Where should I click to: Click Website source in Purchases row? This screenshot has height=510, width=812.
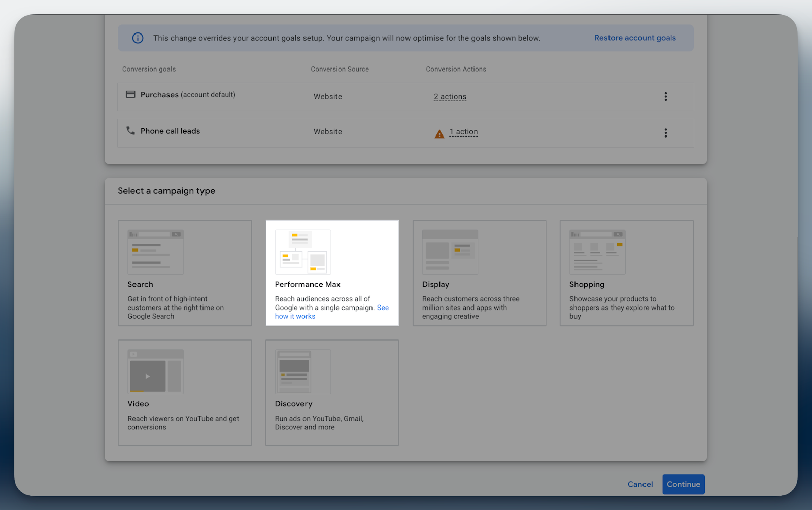[x=328, y=97]
